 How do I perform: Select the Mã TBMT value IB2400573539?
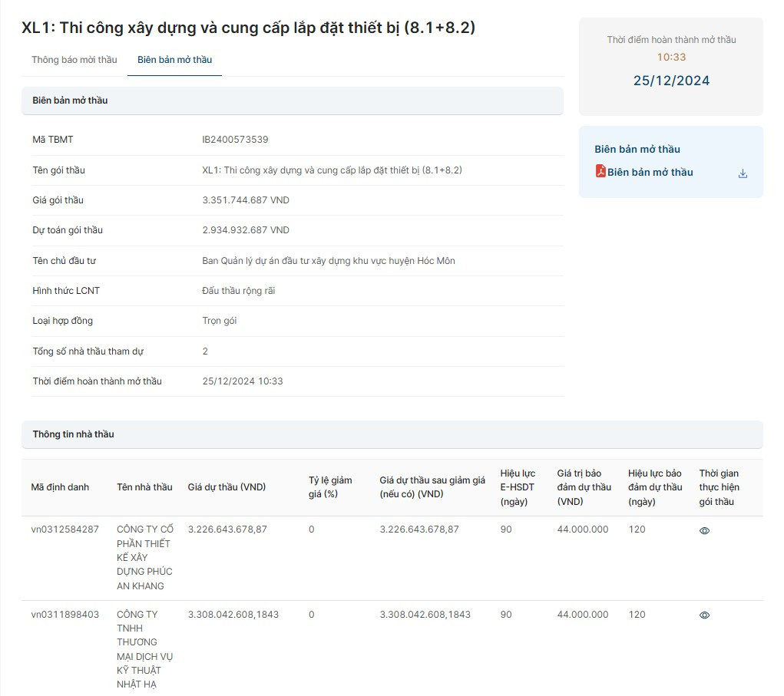pyautogui.click(x=235, y=140)
